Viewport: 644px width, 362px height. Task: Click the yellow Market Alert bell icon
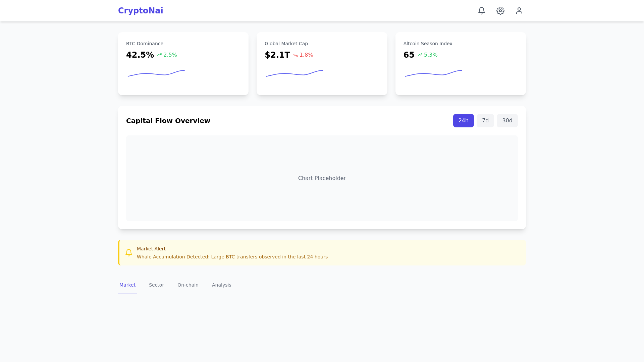pos(129,253)
